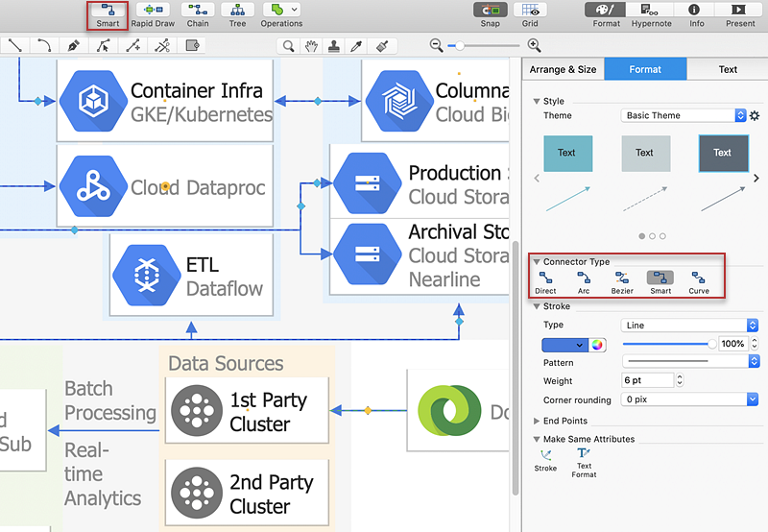Apply the teal solid connector style
Image resolution: width=768 pixels, height=532 pixels.
point(568,199)
